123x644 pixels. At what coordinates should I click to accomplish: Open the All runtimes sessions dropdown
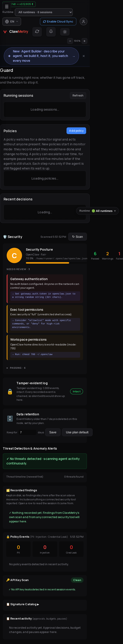pyautogui.click(x=44, y=12)
